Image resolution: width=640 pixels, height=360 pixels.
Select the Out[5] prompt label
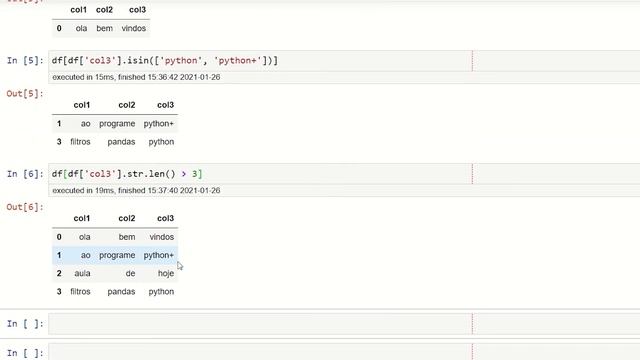24,93
